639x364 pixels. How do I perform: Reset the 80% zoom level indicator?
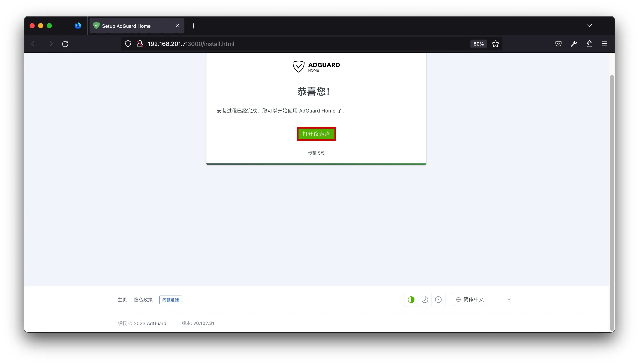tap(478, 44)
